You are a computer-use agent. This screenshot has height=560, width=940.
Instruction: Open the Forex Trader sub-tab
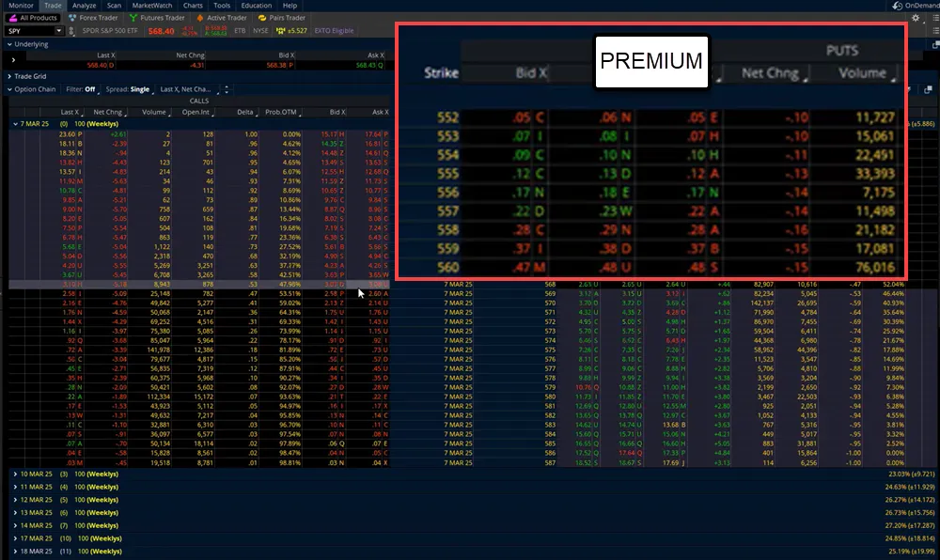(93, 18)
